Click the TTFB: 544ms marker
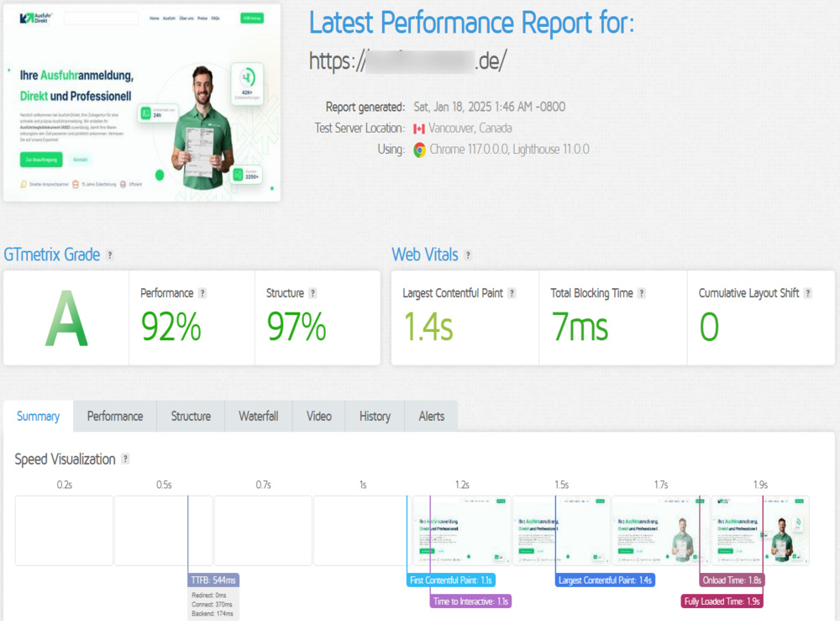 click(213, 580)
